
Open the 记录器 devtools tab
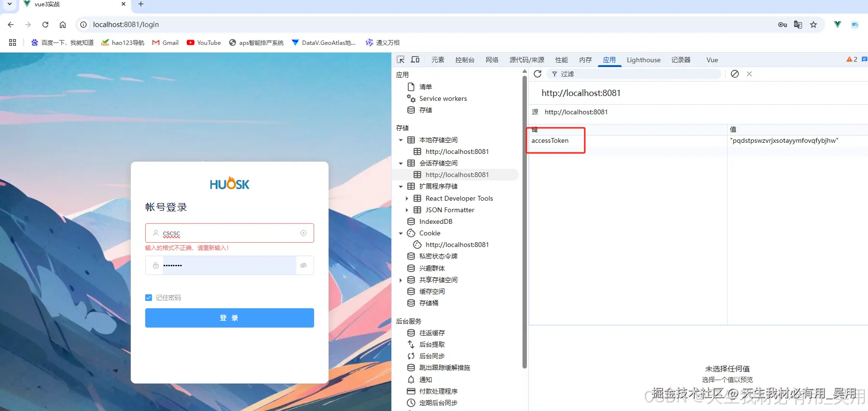[681, 60]
